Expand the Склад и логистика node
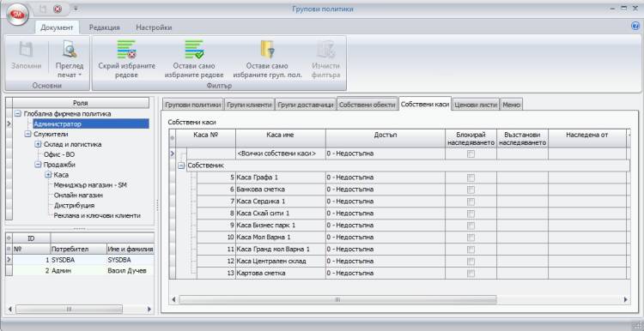The height and width of the screenshot is (331, 644). coord(38,144)
